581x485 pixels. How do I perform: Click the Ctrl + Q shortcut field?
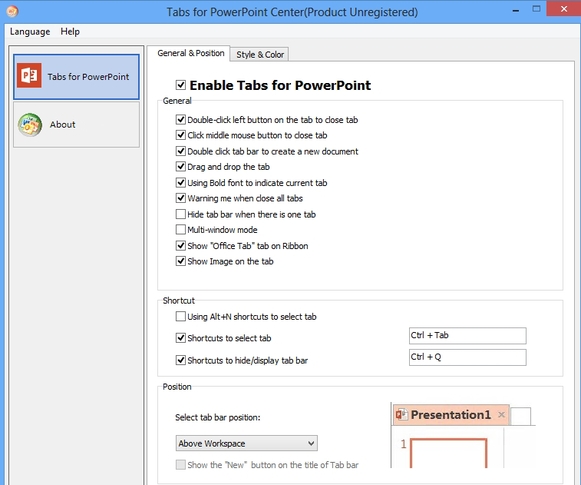pos(468,357)
